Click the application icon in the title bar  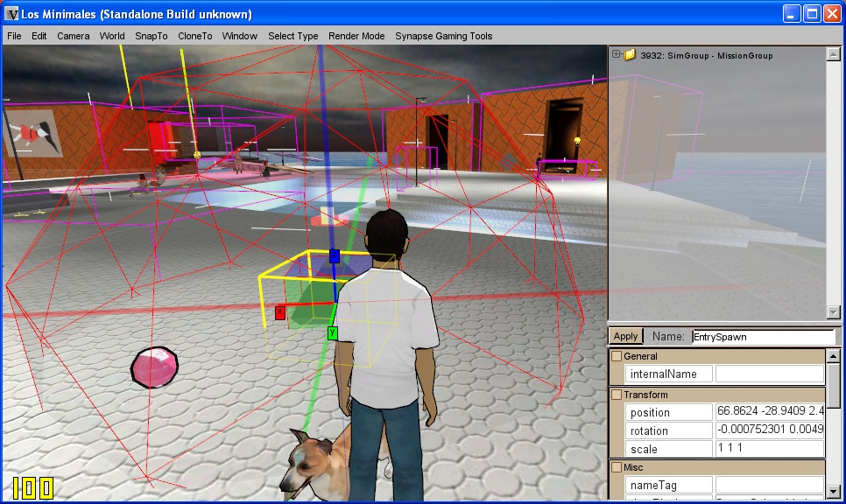(12, 14)
